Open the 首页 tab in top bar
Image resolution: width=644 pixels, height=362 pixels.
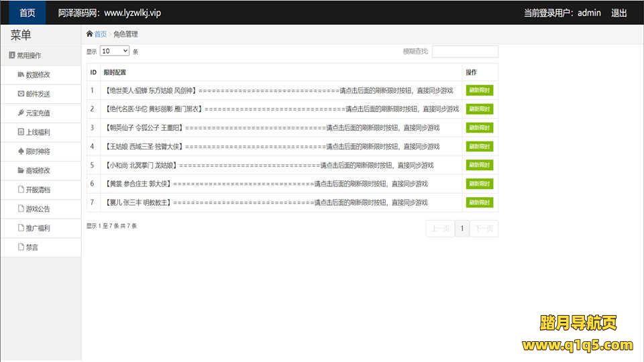27,13
